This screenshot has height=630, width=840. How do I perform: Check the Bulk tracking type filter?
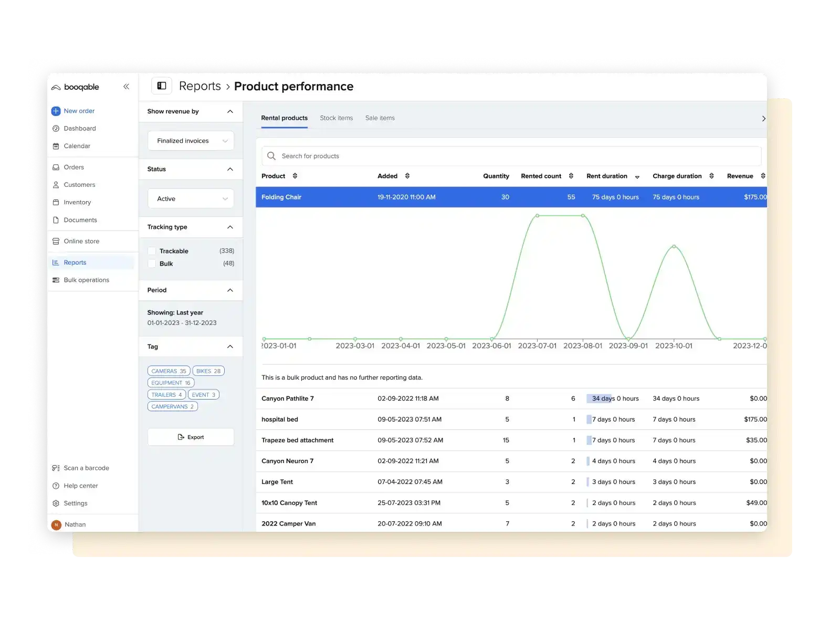click(152, 264)
